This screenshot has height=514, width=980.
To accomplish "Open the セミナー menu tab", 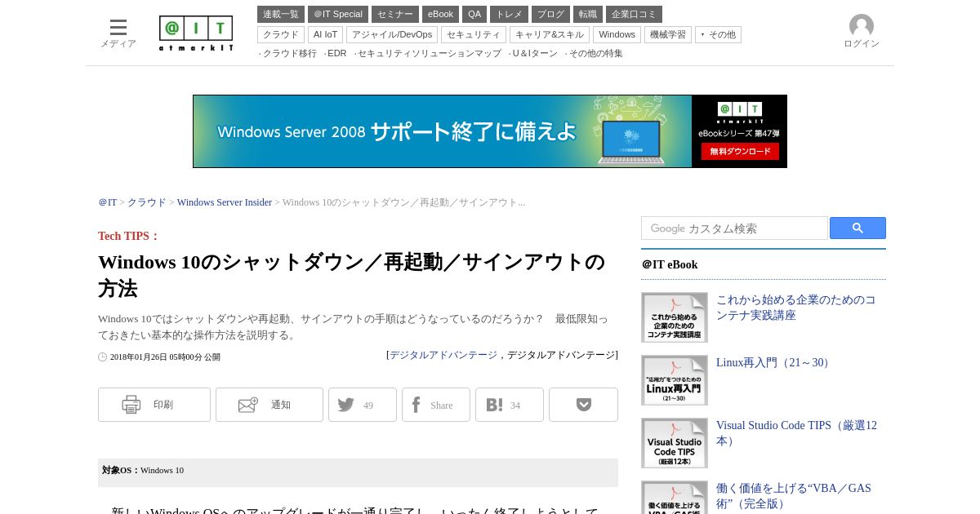I will pos(395,14).
